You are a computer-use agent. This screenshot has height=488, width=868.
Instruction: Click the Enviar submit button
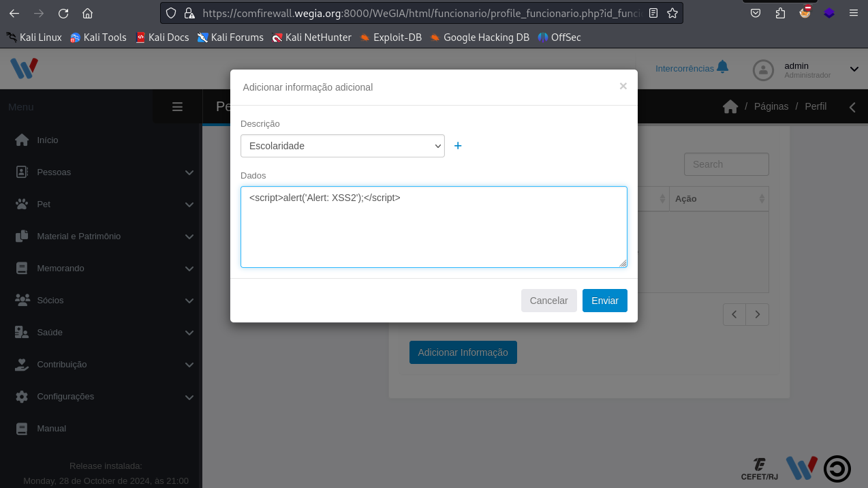point(605,301)
